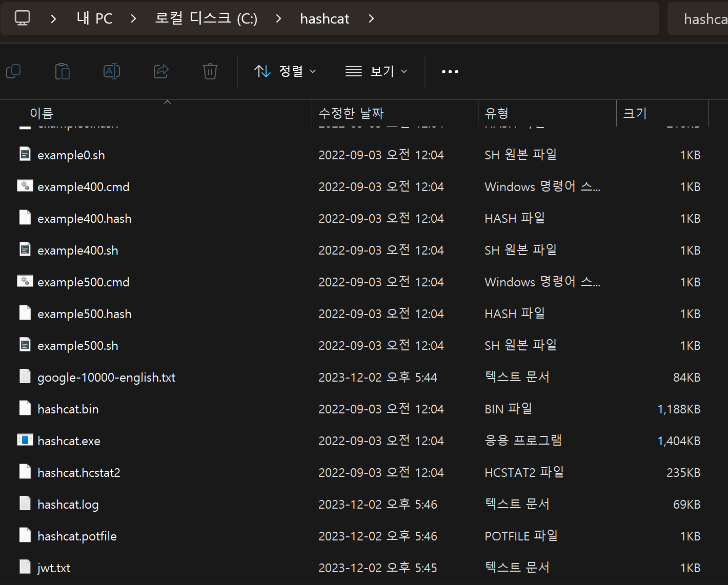
Task: Click the 69KB size value
Action: tap(687, 505)
